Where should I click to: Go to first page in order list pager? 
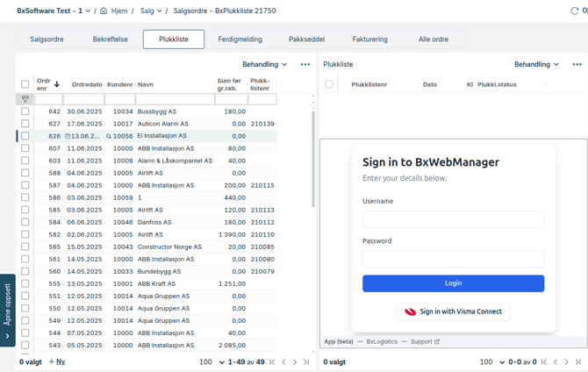point(272,361)
